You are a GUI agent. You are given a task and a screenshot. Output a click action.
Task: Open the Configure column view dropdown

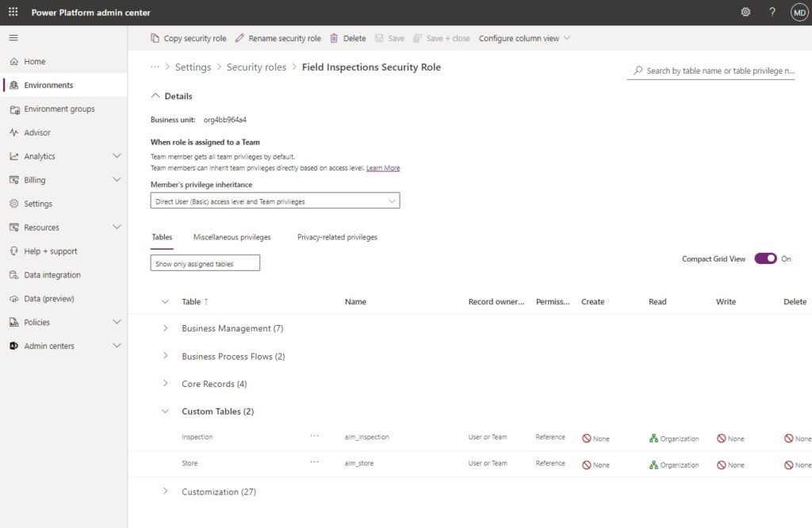coord(525,38)
